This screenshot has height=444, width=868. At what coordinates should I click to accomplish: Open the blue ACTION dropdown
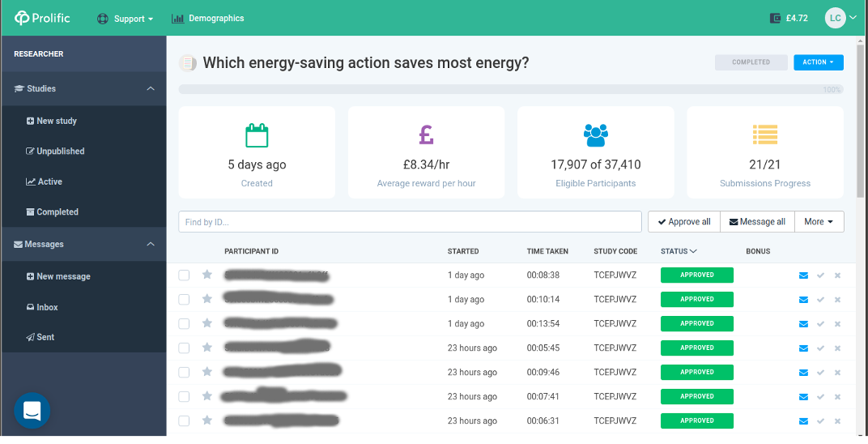click(x=818, y=62)
